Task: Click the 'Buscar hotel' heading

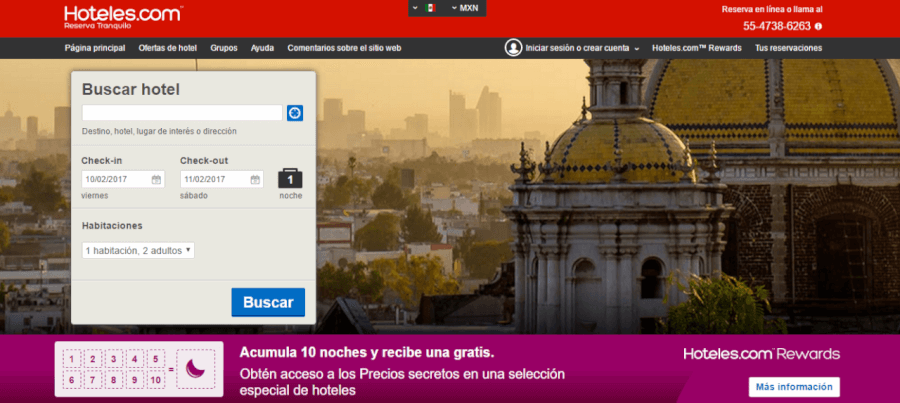Action: point(131,90)
